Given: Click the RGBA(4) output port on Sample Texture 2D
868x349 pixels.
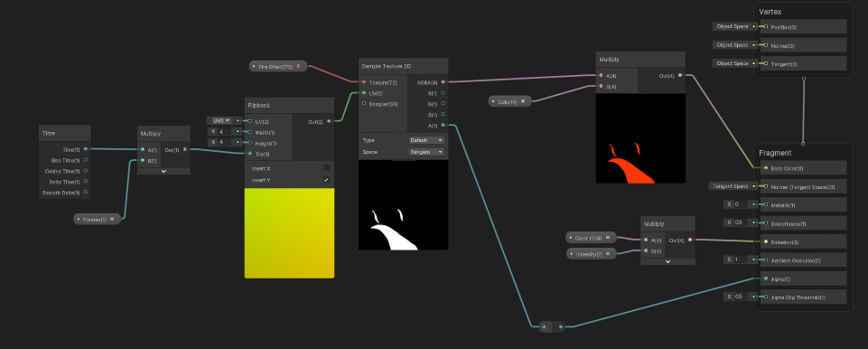Looking at the screenshot, I should click(443, 82).
